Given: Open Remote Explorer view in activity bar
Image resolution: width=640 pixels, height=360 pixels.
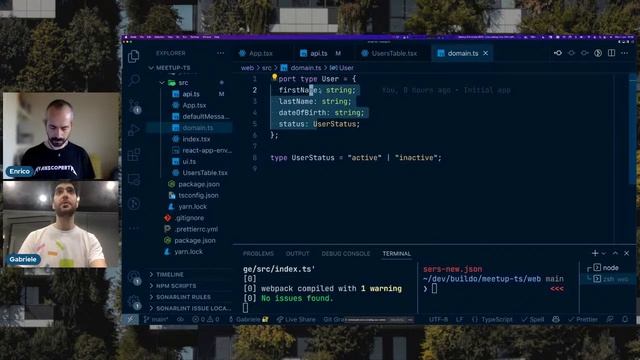Looking at the screenshot, I should [133, 179].
